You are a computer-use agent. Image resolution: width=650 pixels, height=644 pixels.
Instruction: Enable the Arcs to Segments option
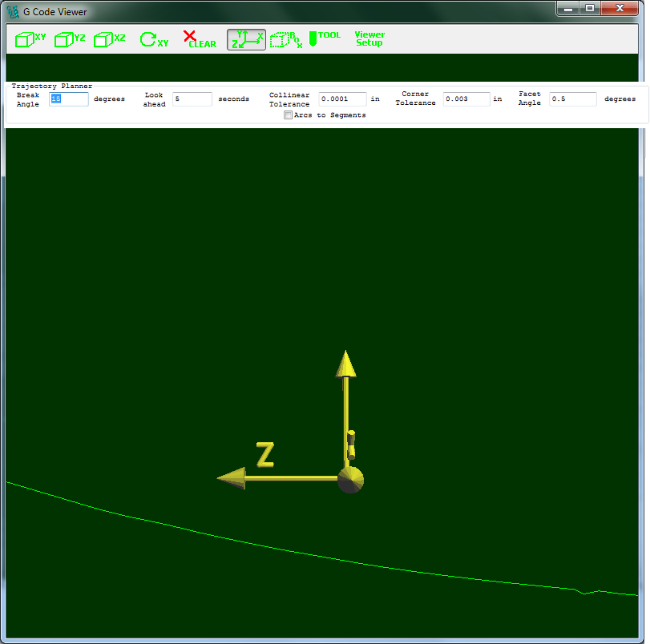288,115
